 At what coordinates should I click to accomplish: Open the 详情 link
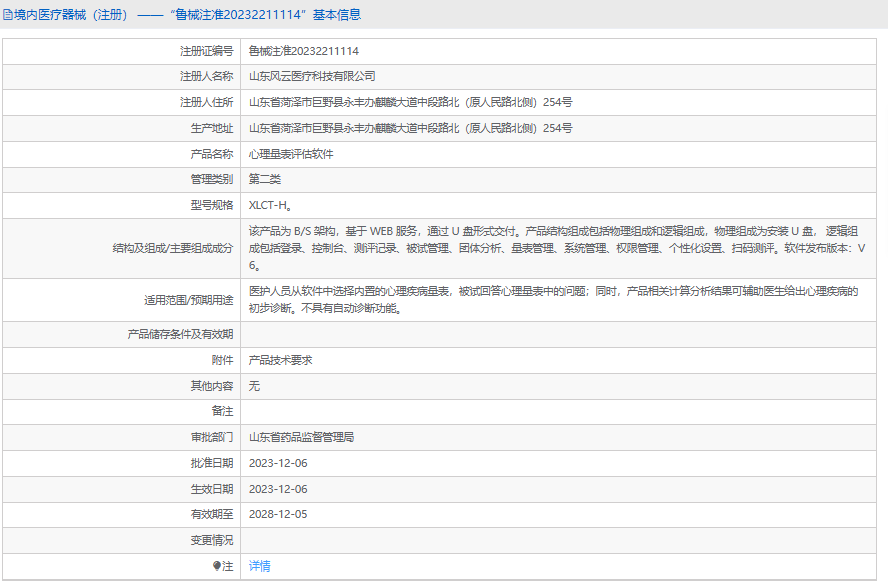259,566
